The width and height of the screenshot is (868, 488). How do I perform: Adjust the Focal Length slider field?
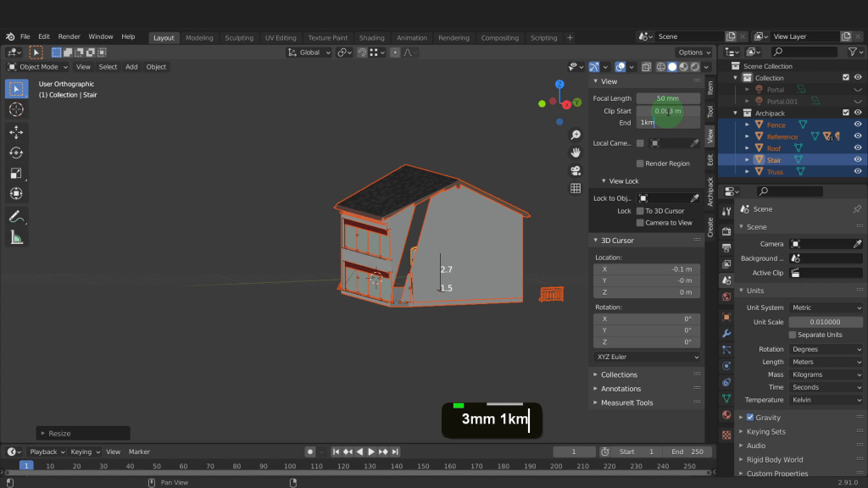667,98
